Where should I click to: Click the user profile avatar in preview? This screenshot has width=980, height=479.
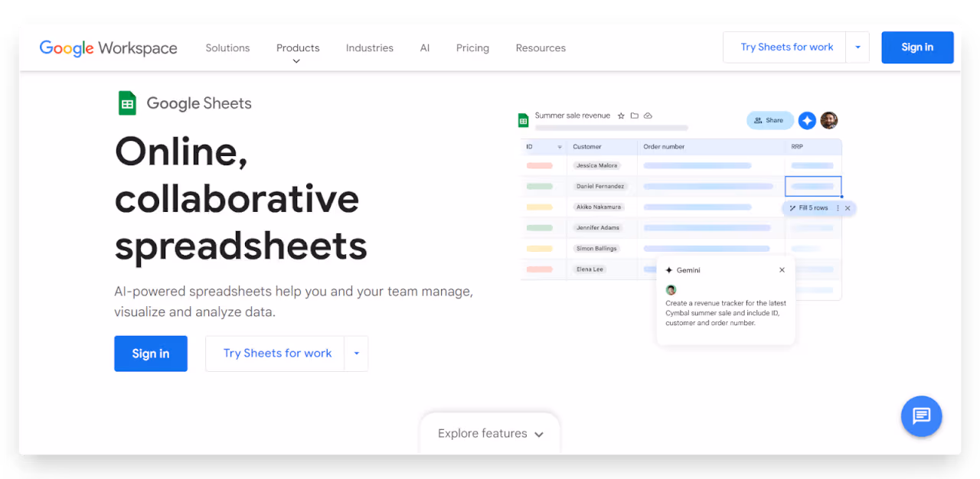(829, 120)
